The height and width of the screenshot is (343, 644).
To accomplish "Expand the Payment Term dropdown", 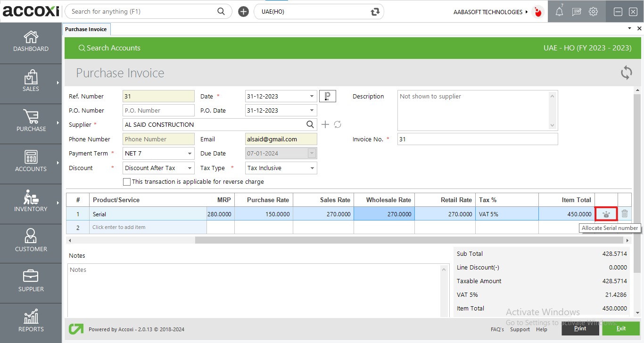I will point(190,154).
